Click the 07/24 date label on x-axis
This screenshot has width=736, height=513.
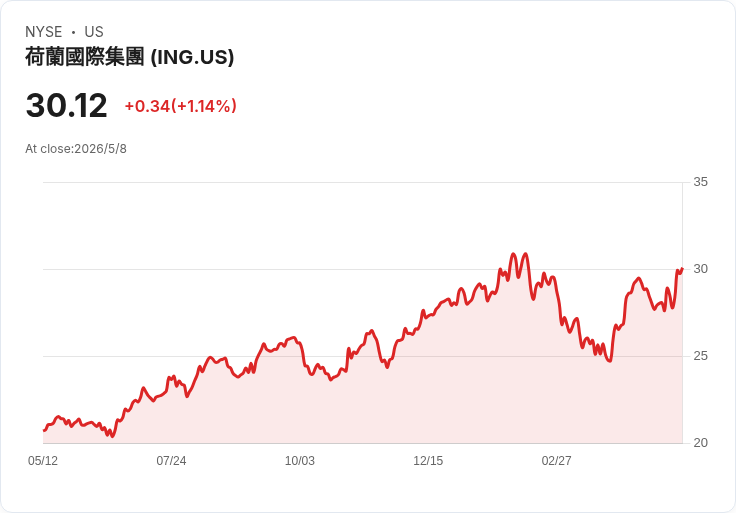(171, 461)
